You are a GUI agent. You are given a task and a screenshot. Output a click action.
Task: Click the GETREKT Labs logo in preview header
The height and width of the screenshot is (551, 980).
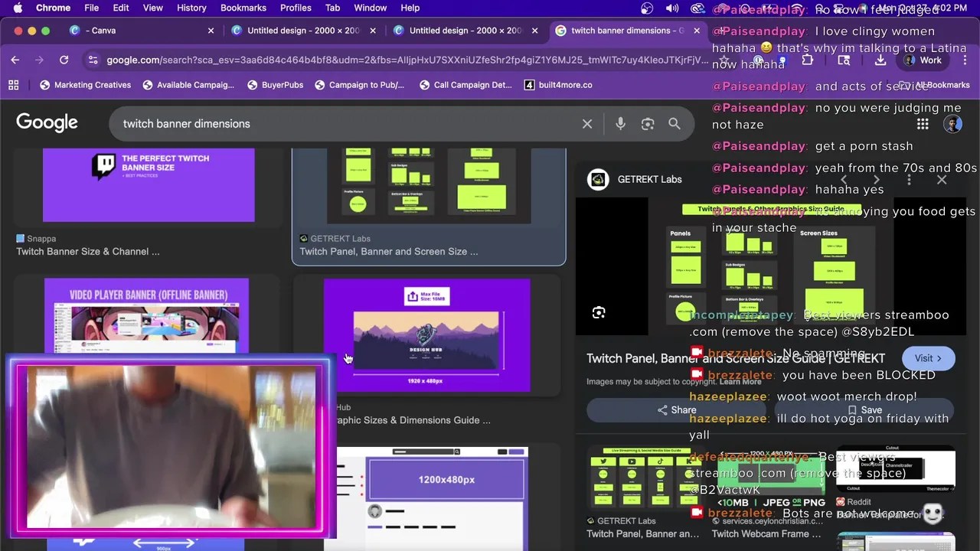pyautogui.click(x=598, y=180)
